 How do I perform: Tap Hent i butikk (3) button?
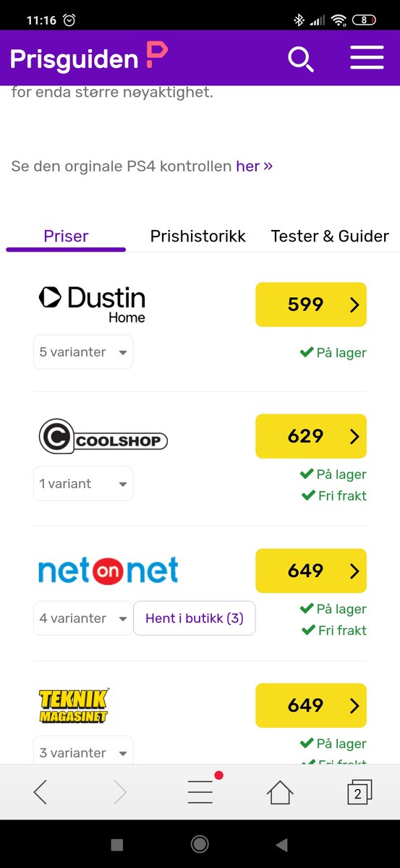[x=195, y=618]
